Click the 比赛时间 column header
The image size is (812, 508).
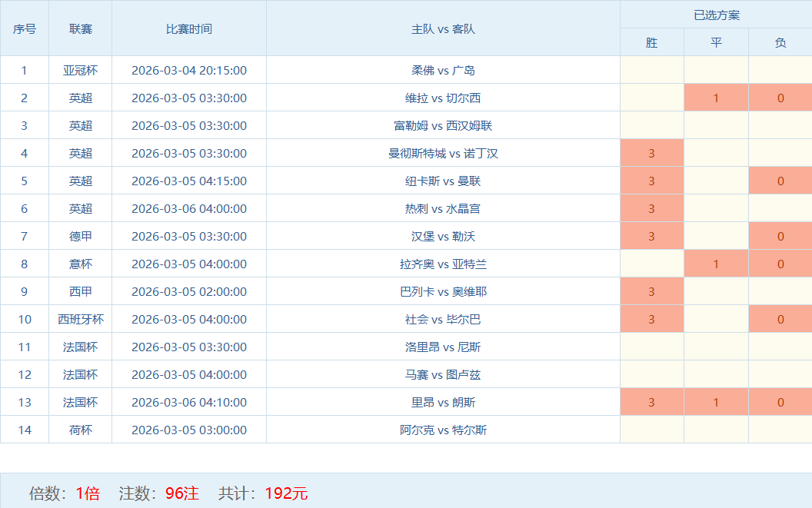pos(189,28)
